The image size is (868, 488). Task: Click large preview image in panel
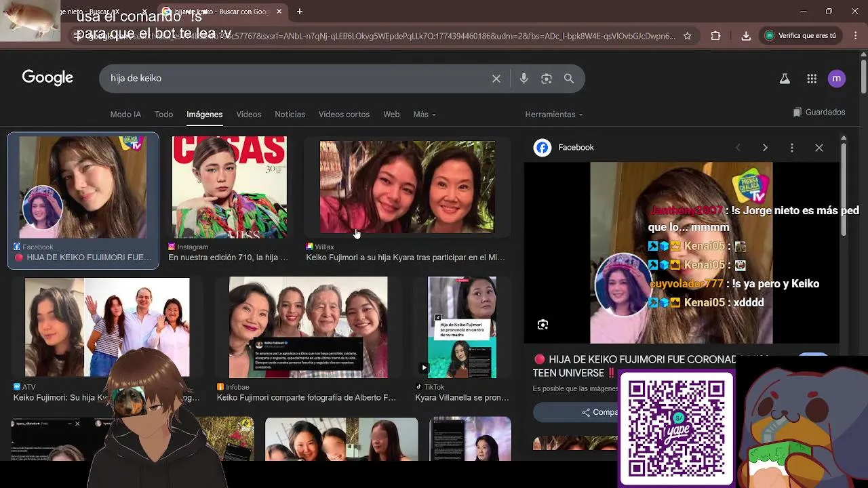tap(682, 253)
